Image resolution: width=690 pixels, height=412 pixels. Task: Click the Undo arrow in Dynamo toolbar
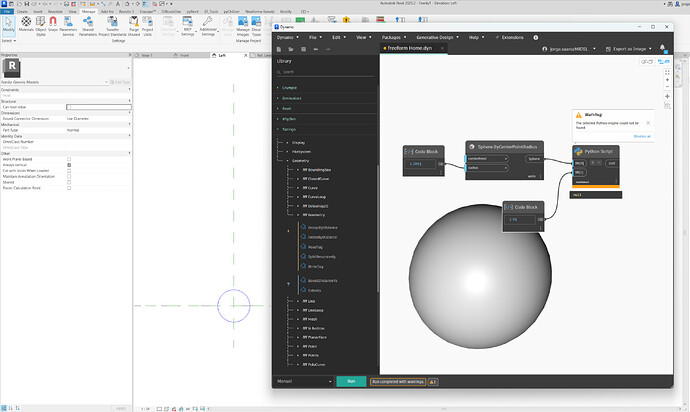[316, 49]
